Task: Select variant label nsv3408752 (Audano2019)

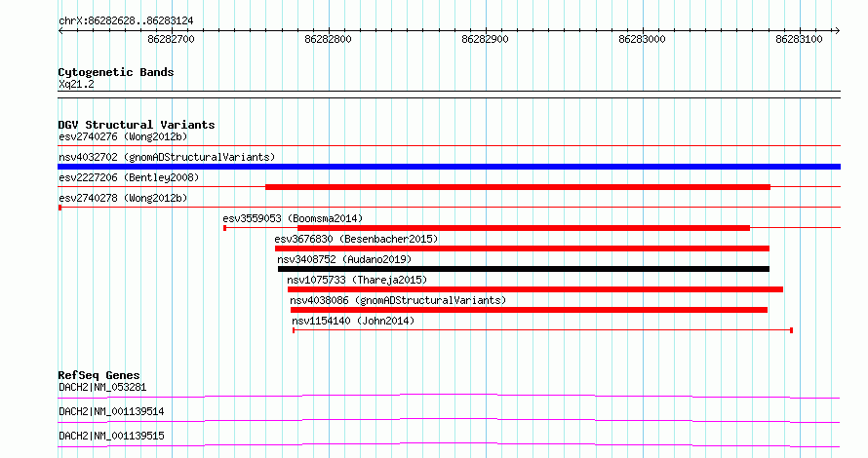Action: point(344,259)
